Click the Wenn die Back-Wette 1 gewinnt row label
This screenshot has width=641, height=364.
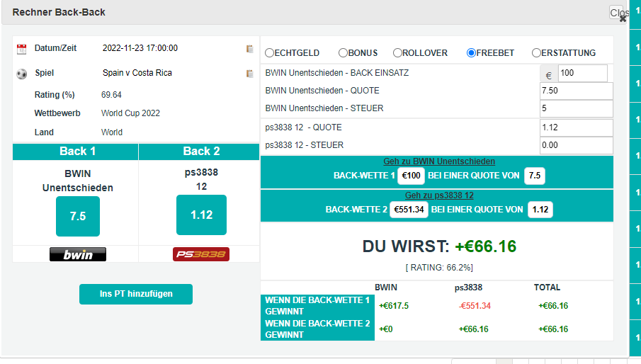pyautogui.click(x=317, y=306)
